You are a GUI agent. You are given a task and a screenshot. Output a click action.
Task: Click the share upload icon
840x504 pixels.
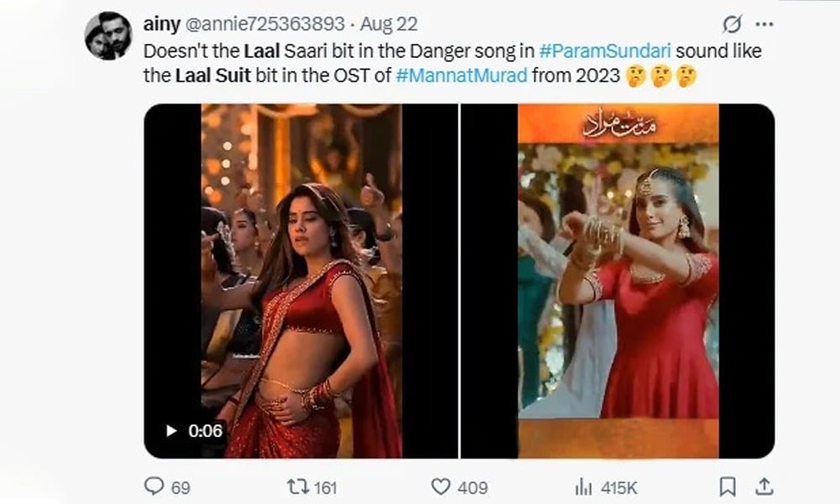pyautogui.click(x=764, y=486)
